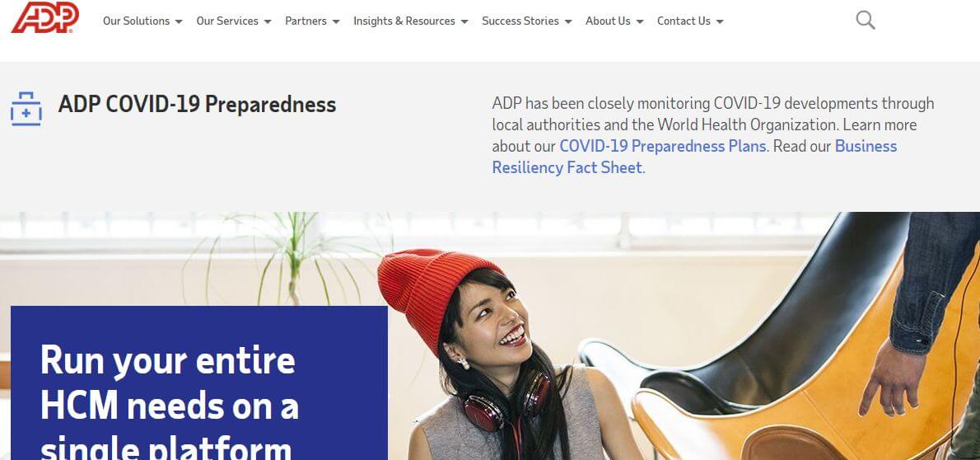The width and height of the screenshot is (980, 460).
Task: Open the Our Solutions menu
Action: point(136,21)
